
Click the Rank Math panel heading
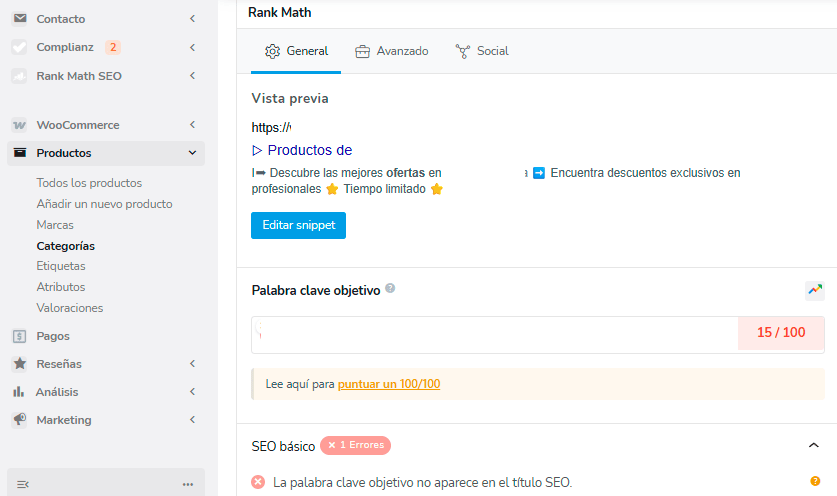coord(280,12)
